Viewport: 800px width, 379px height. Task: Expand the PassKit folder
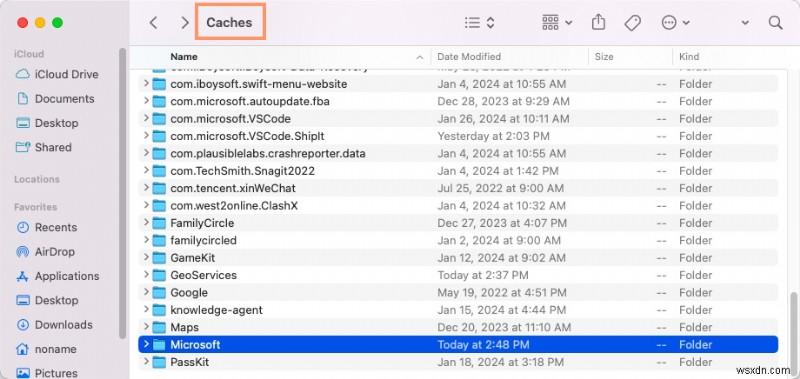click(146, 362)
